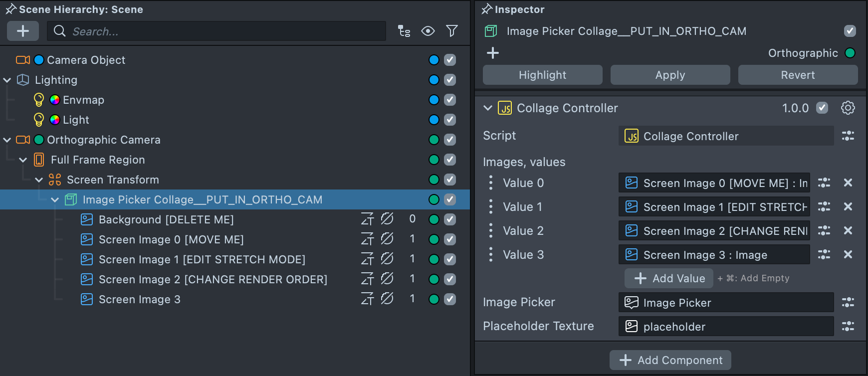
Task: Collapse the Collage Controller component section
Action: tap(488, 108)
